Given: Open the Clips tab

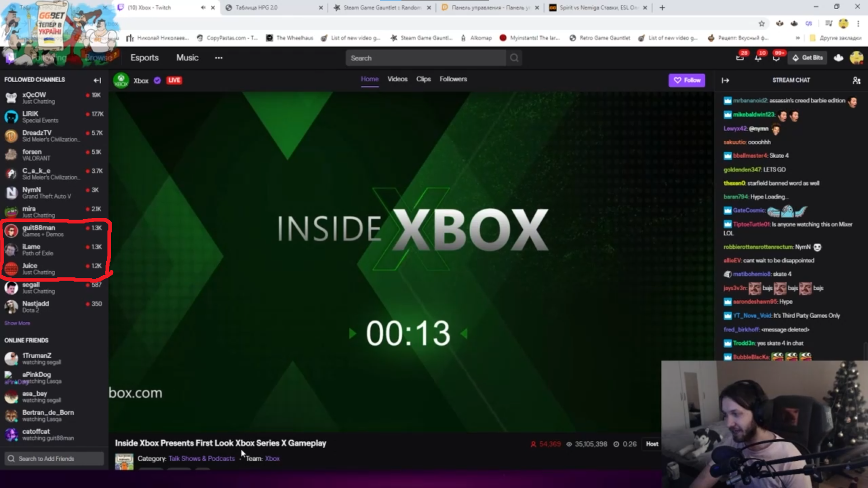Looking at the screenshot, I should click(x=423, y=79).
